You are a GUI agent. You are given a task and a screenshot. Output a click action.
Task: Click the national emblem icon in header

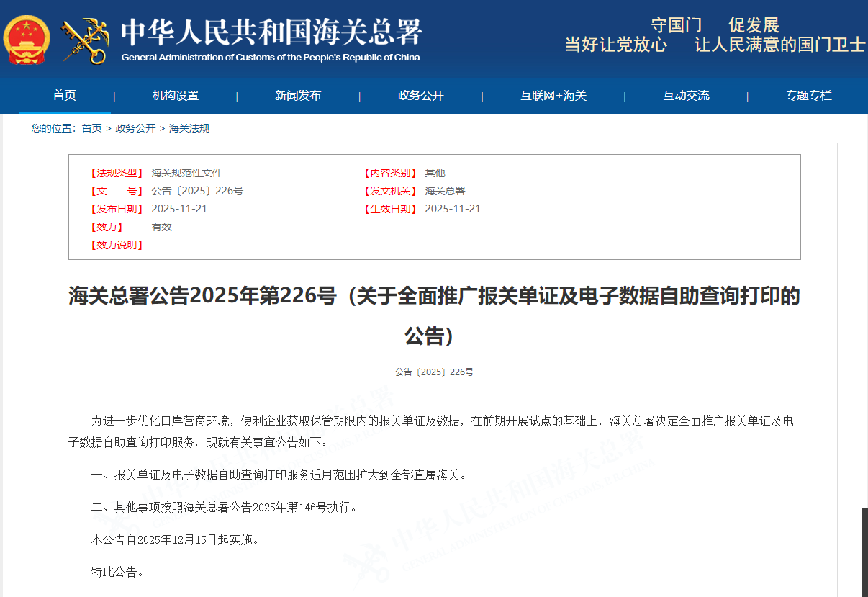click(x=27, y=39)
